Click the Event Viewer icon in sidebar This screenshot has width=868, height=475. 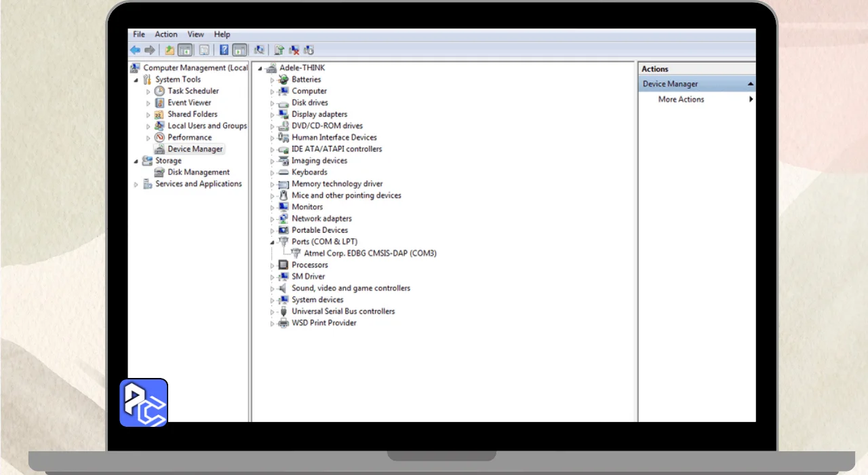click(x=160, y=102)
